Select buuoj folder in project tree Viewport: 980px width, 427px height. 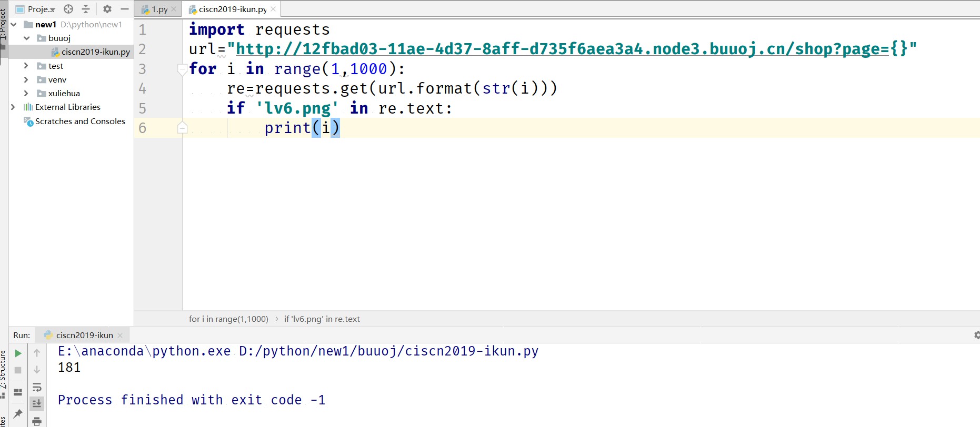[x=71, y=38]
